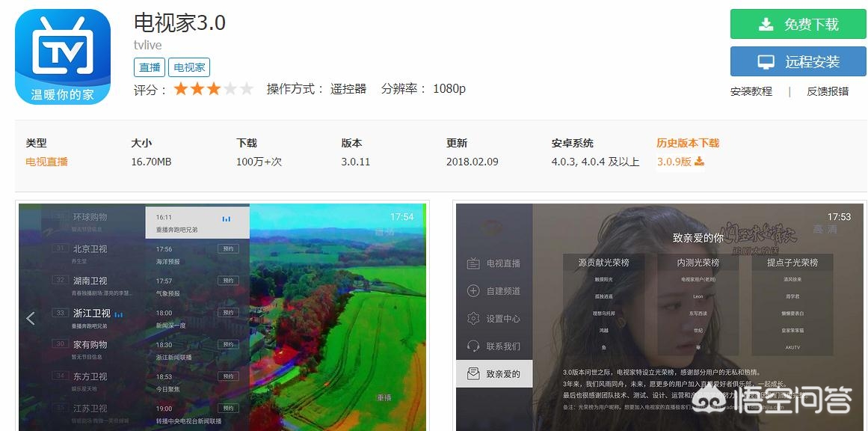Reserve the 18:53 今日聚焦 program with 预约
This screenshot has width=868, height=431.
(x=228, y=376)
